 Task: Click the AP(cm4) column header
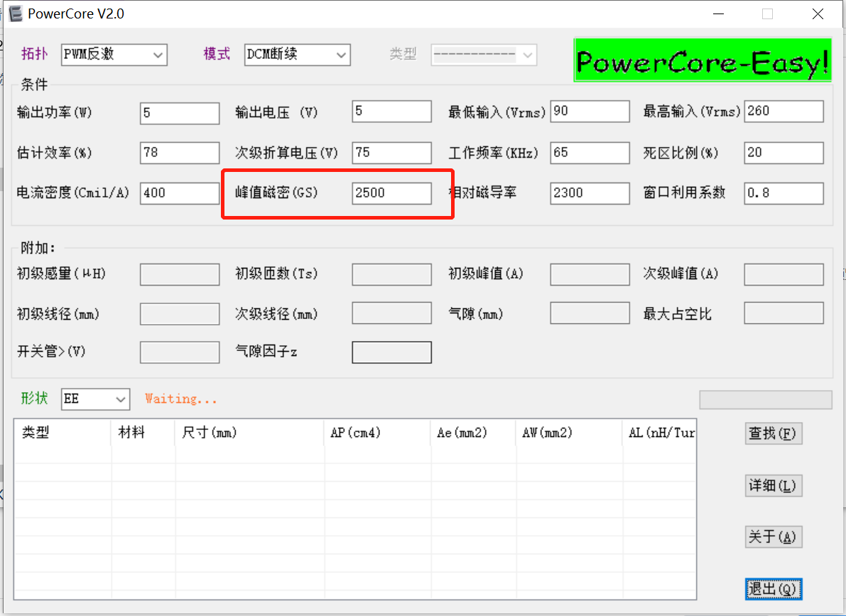(x=377, y=433)
